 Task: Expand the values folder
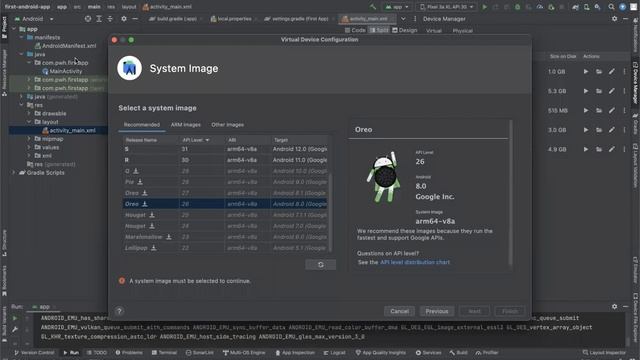(x=29, y=147)
